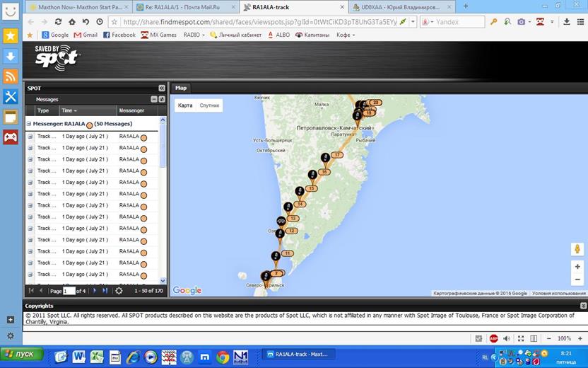The height and width of the screenshot is (368, 588).
Task: Collapse the SPOT side panel
Action: (x=161, y=88)
